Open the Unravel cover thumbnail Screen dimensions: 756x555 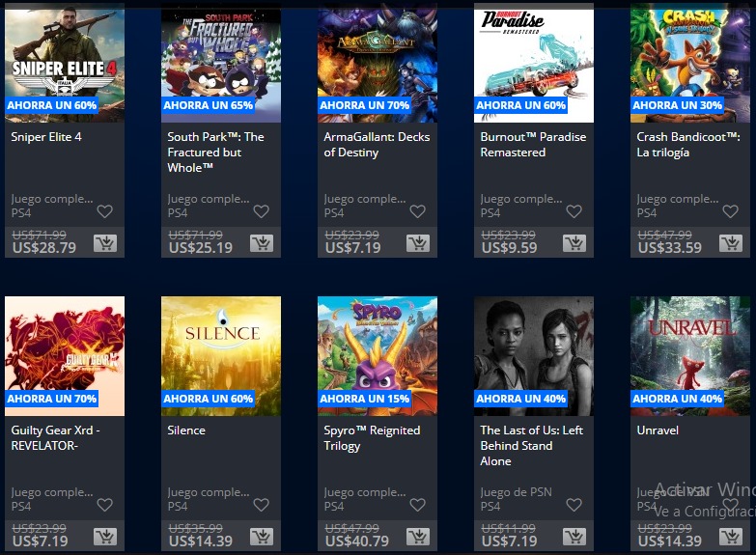click(x=690, y=356)
